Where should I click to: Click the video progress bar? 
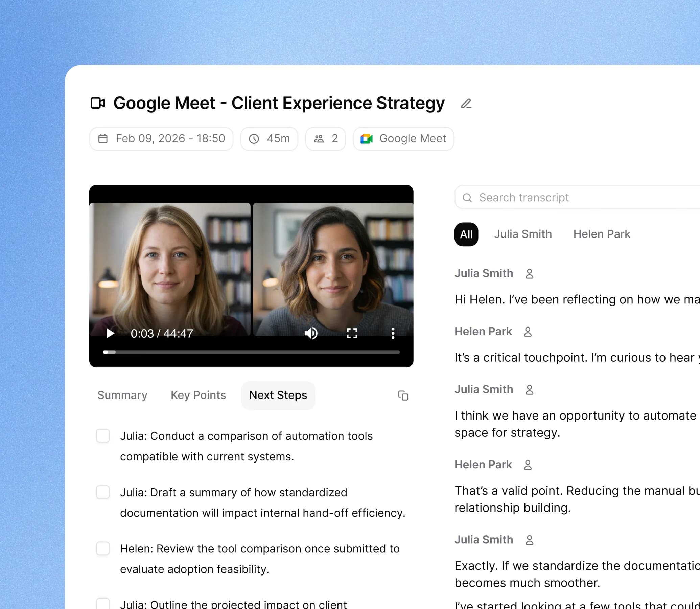coord(251,352)
